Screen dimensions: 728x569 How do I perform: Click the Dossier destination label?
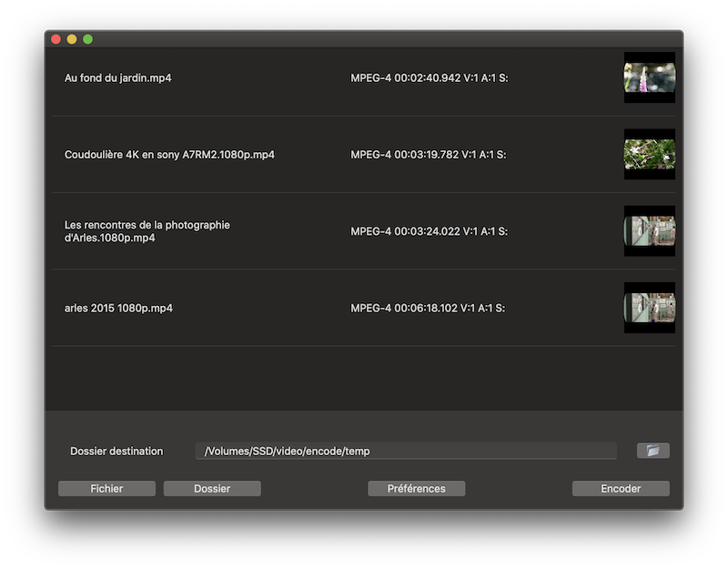(116, 451)
